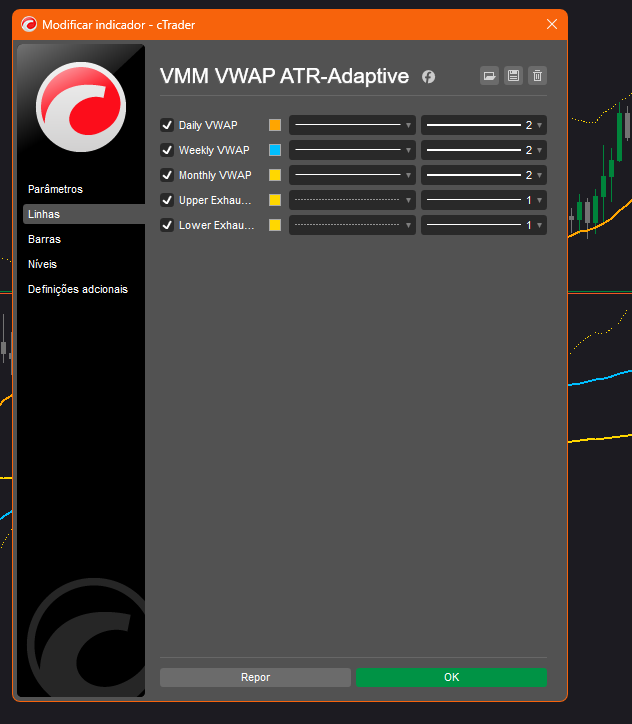Open Lower Exhaustion thickness dropdown
The width and height of the screenshot is (632, 724).
pyautogui.click(x=484, y=225)
